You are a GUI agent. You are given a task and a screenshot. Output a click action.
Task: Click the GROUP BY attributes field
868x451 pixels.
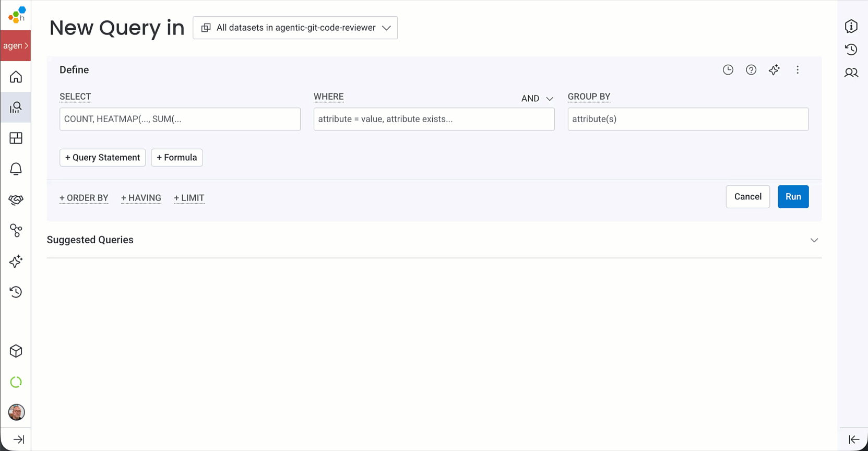pos(688,119)
